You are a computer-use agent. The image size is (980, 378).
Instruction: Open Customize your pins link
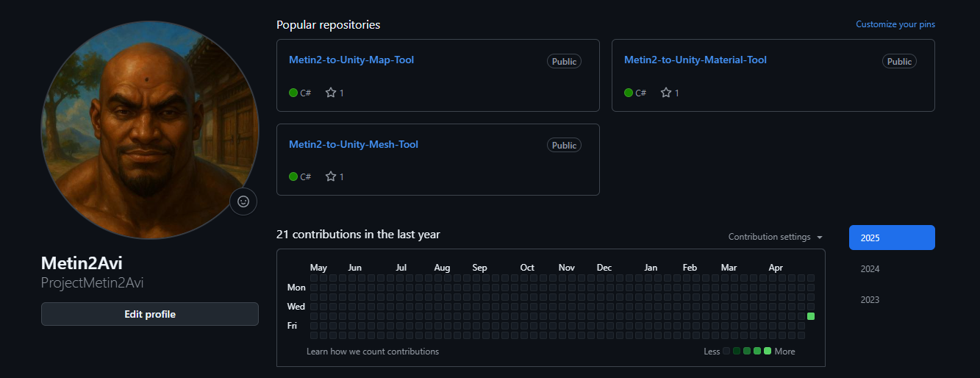[x=895, y=24]
